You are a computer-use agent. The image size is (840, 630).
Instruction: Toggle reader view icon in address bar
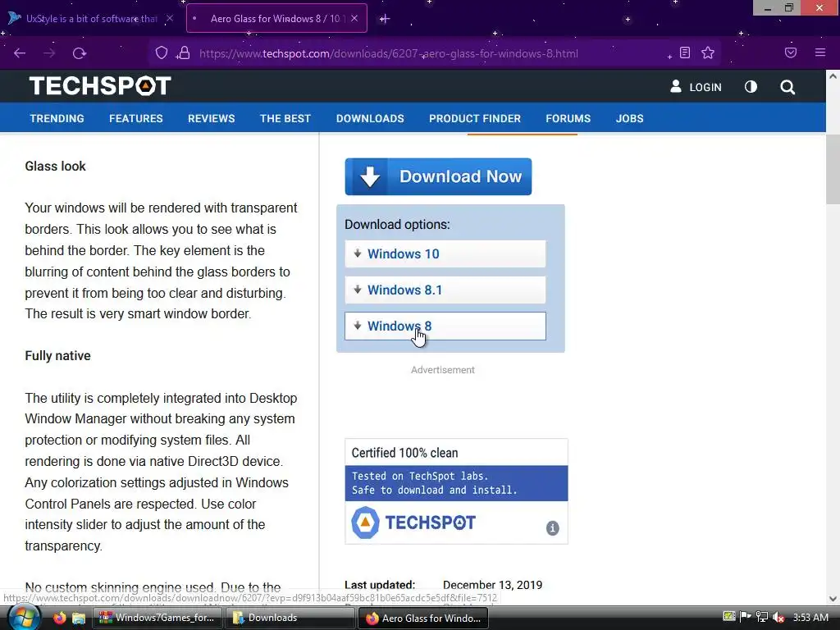[x=685, y=52]
